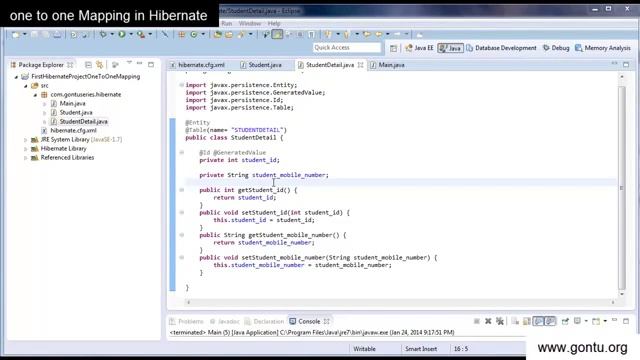Click the New file wizard icon
Viewport: 640px width, 360px height.
click(x=15, y=35)
